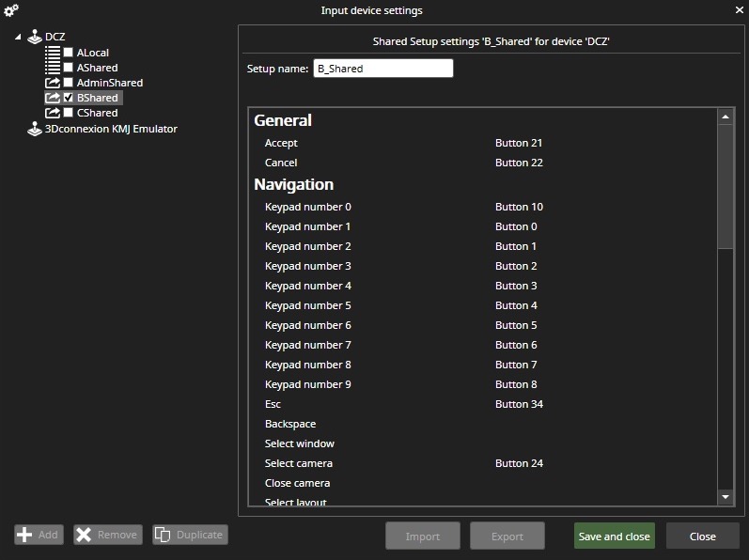Select the Keypad number 5 mapping row
Image resolution: width=749 pixels, height=560 pixels.
308,305
